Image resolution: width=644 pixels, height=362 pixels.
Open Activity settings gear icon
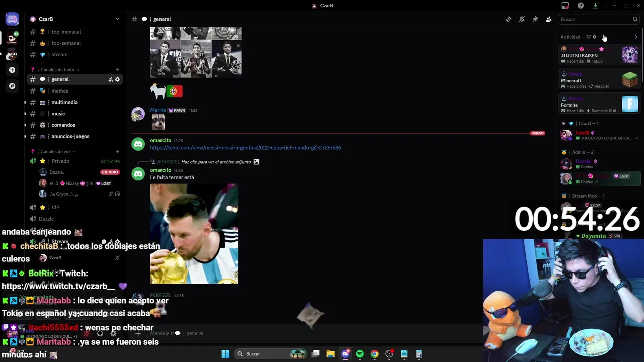tap(594, 37)
